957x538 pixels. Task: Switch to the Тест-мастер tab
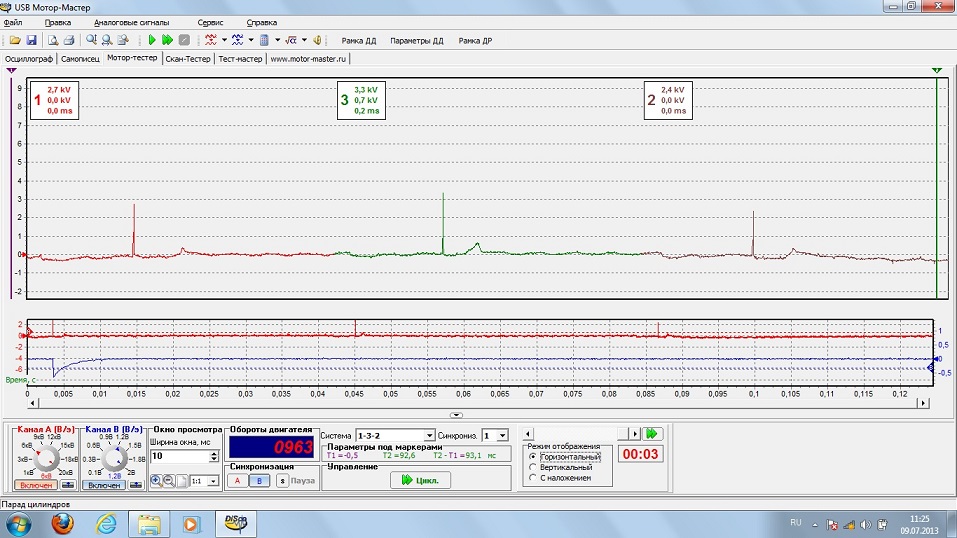(x=240, y=59)
